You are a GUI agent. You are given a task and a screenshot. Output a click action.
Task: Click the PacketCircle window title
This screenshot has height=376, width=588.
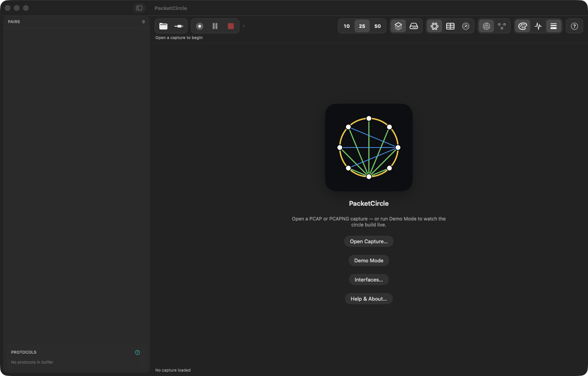tap(171, 8)
